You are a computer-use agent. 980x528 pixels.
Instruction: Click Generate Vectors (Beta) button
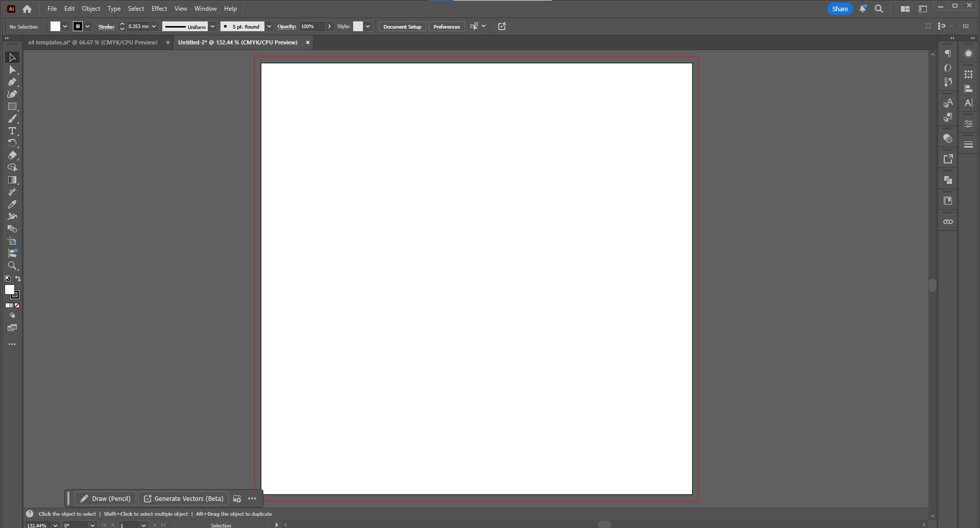pos(184,499)
